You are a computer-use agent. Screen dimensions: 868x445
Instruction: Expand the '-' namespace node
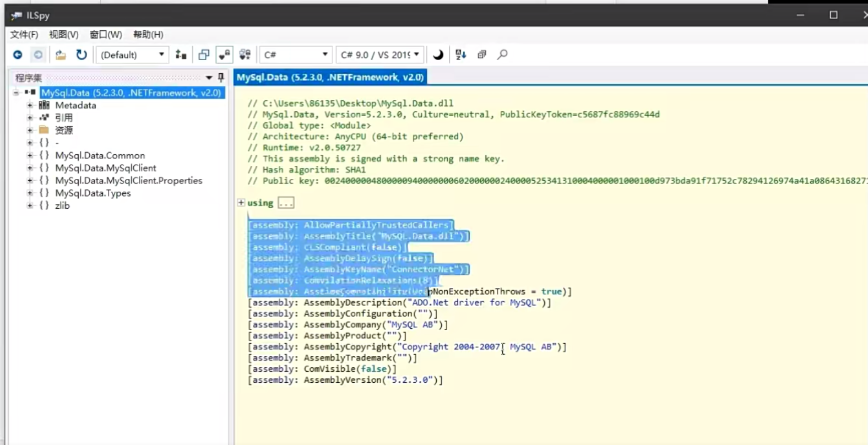click(30, 143)
